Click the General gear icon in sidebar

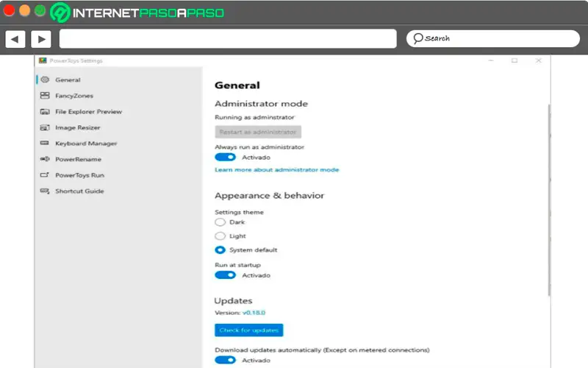45,79
